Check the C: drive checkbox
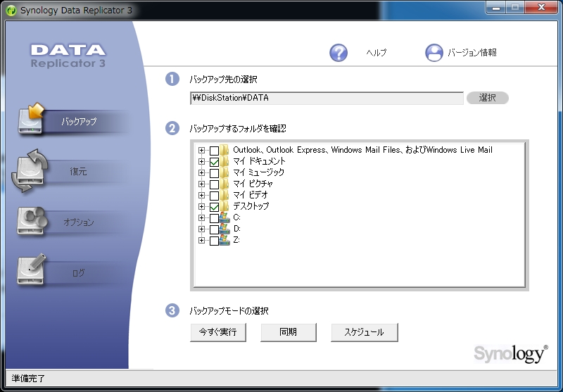563x392 pixels. click(214, 218)
